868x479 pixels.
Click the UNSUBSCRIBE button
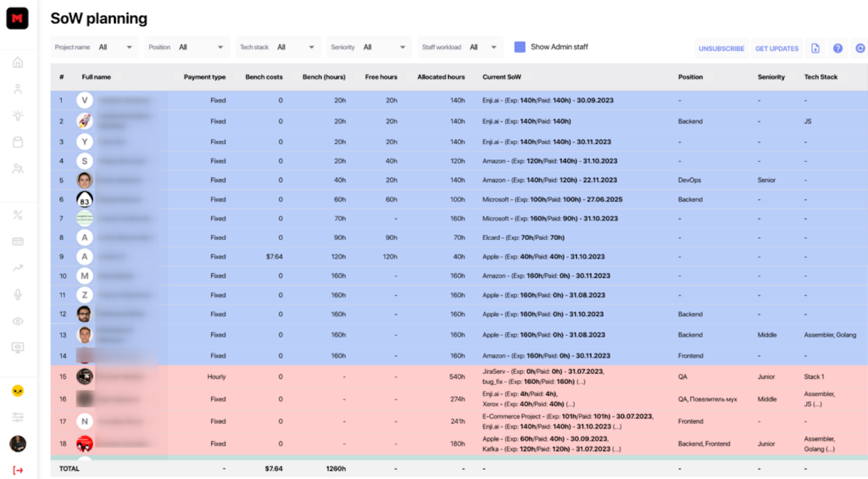721,49
